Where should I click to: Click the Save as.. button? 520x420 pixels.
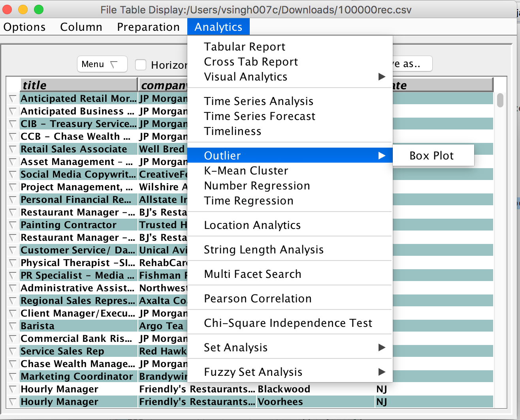tap(411, 64)
